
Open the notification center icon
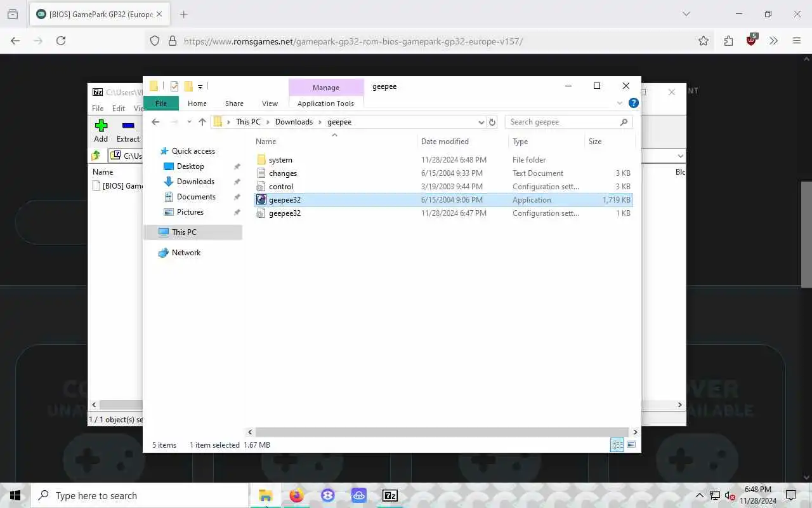(791, 495)
